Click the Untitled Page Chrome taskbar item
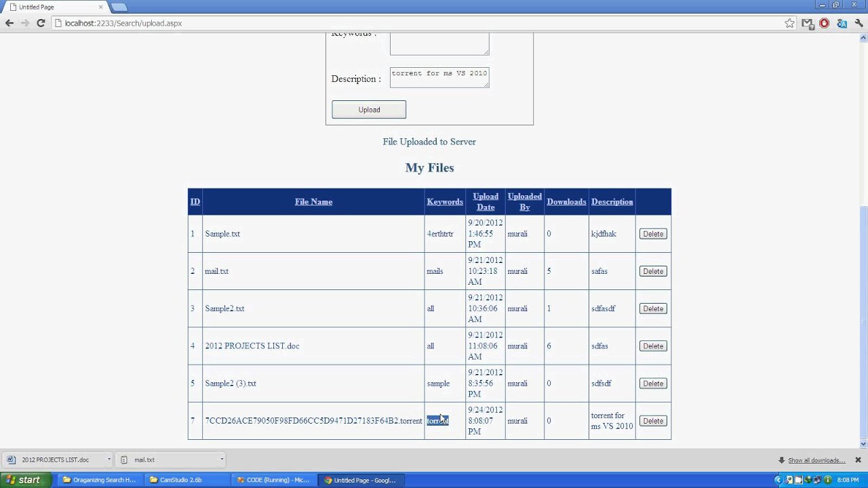This screenshot has width=868, height=488. [361, 480]
